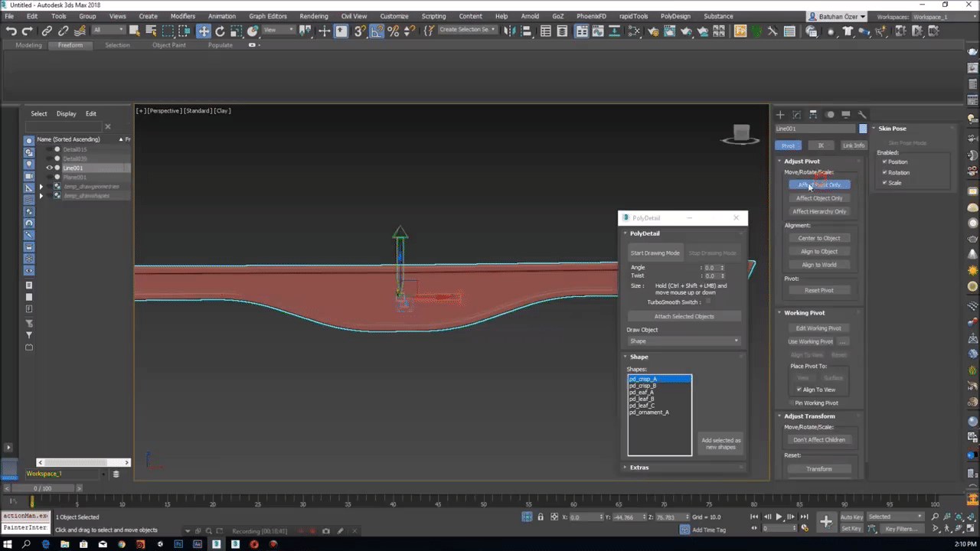Uncheck the Position checkbox in Skin Pose

click(x=884, y=161)
